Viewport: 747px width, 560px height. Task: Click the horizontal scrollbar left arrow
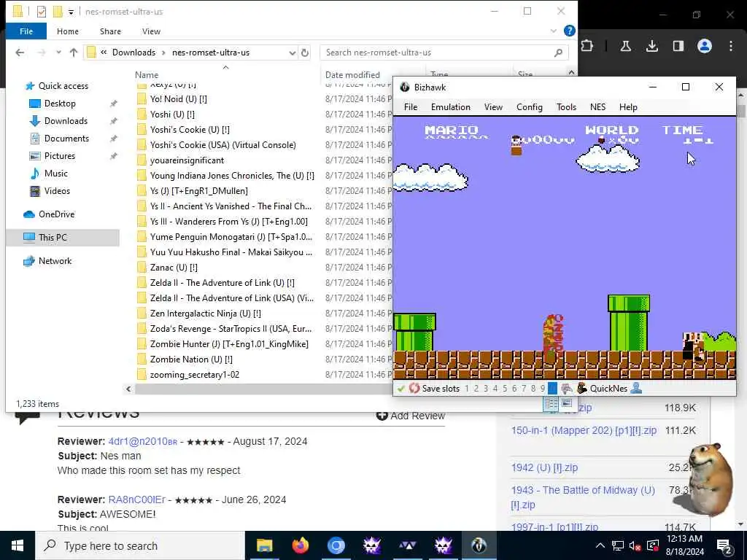(x=128, y=389)
